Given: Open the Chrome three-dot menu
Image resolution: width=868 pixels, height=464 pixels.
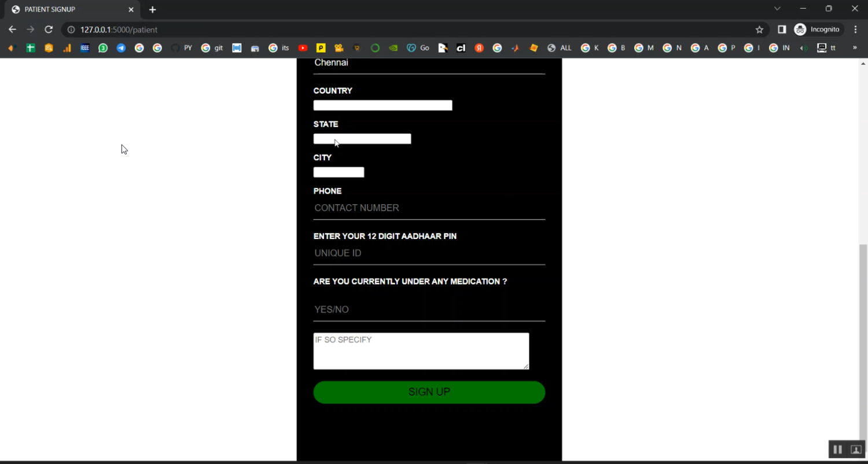Looking at the screenshot, I should 855,30.
